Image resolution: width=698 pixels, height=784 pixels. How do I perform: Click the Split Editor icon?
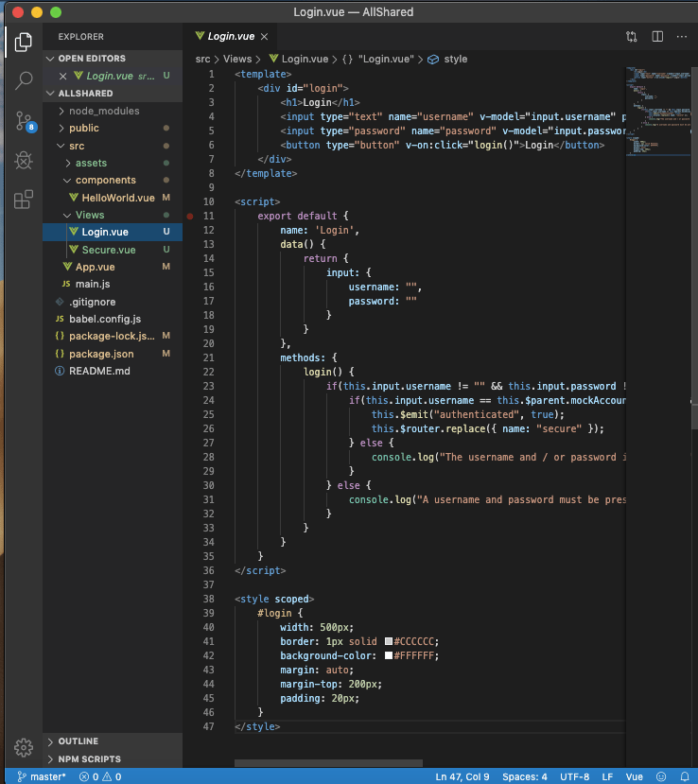click(x=657, y=36)
